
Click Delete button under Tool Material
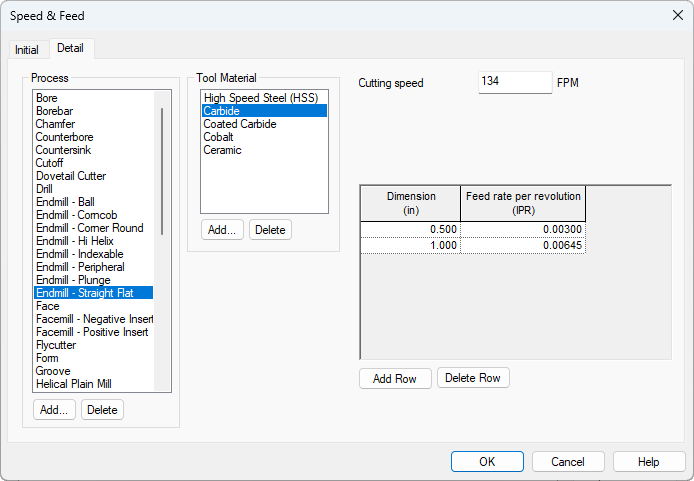(x=270, y=230)
